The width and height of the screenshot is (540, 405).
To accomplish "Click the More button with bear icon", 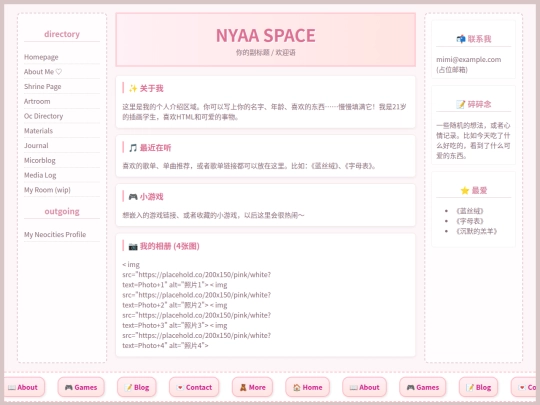I will coord(252,387).
